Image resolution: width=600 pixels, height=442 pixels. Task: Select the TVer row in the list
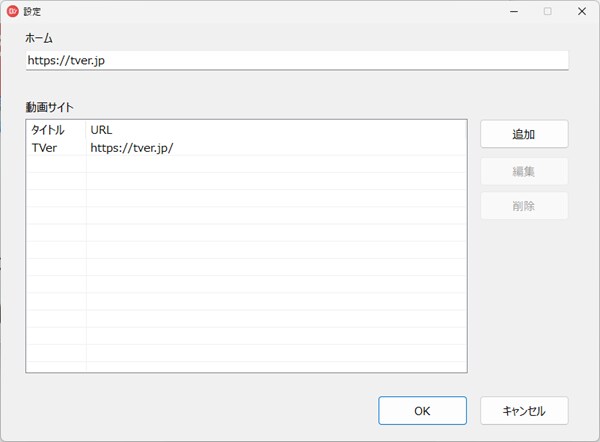(x=45, y=147)
